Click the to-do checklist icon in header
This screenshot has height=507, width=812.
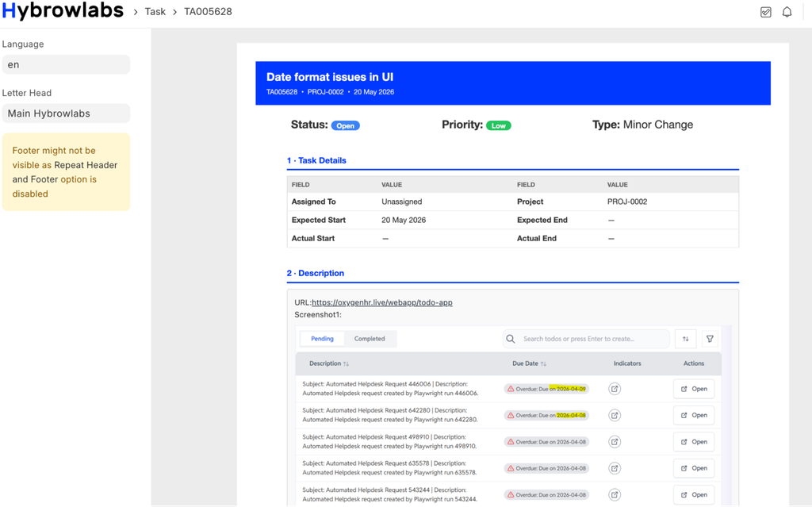765,12
